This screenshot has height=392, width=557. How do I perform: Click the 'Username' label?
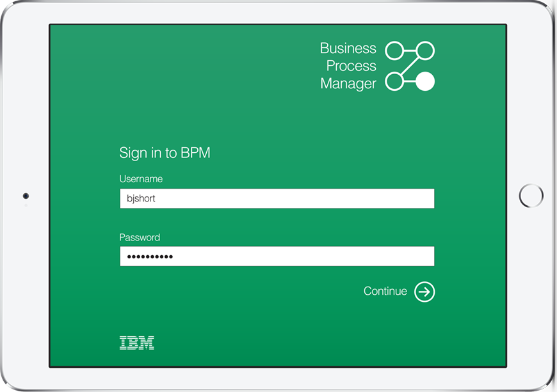(x=141, y=179)
